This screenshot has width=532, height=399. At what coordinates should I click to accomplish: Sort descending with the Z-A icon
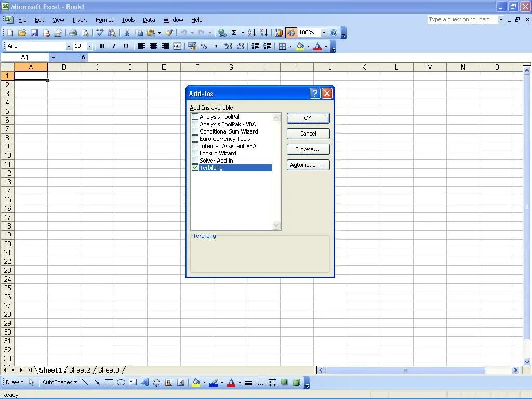(x=264, y=33)
